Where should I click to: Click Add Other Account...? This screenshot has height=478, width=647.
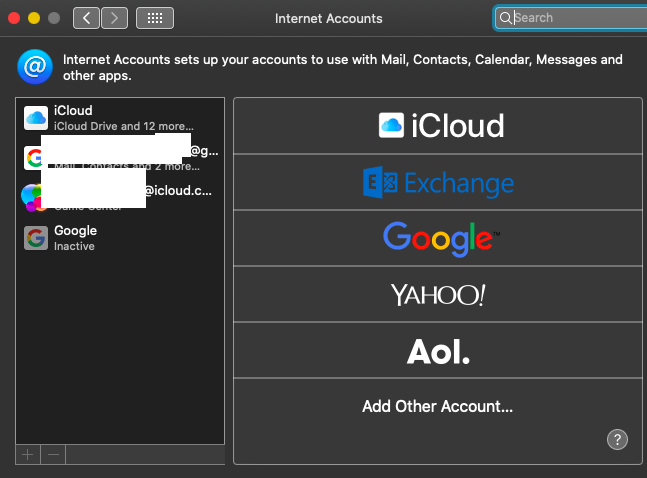[438, 407]
